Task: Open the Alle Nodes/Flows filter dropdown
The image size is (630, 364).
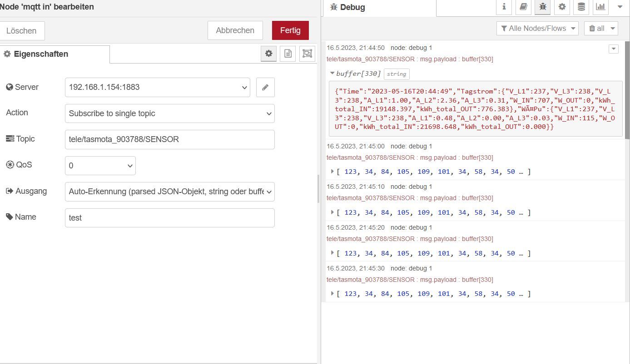Action: (537, 28)
